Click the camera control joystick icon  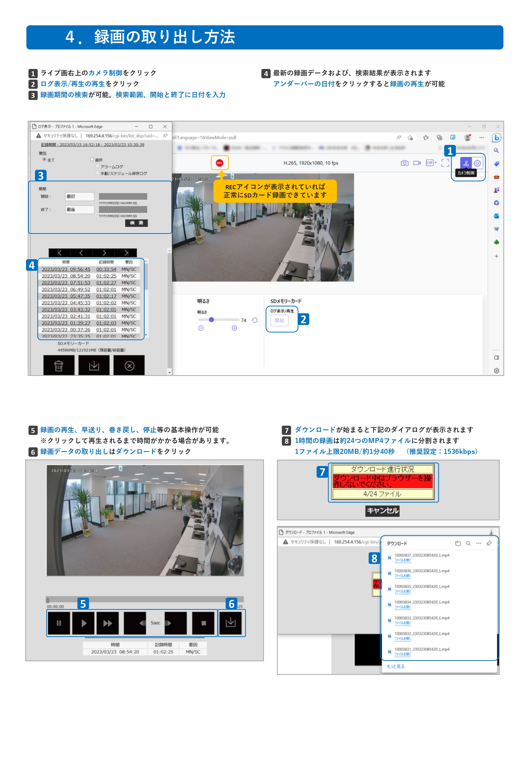click(466, 163)
